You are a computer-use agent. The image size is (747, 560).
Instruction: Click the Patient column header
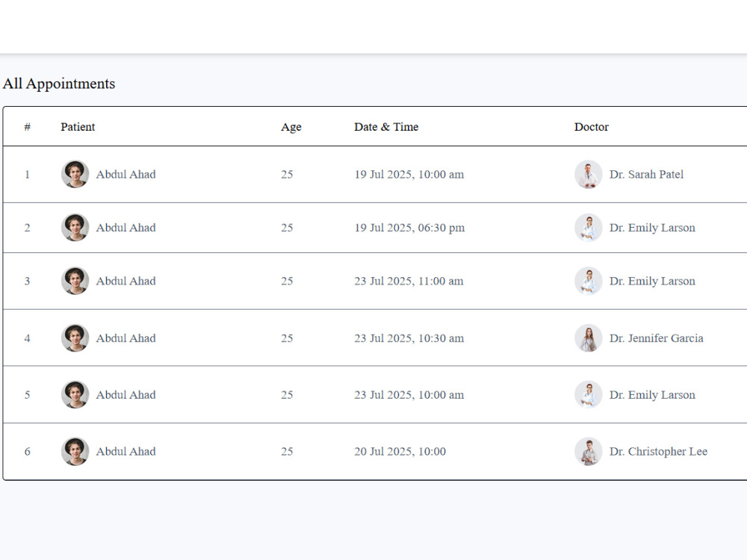(x=78, y=127)
